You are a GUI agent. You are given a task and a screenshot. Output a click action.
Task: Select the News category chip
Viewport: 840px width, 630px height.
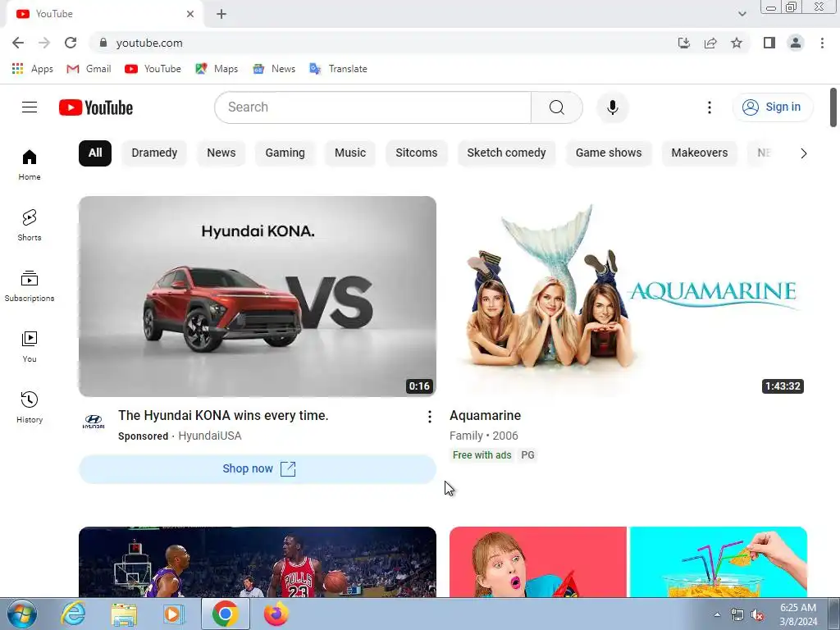tap(221, 153)
